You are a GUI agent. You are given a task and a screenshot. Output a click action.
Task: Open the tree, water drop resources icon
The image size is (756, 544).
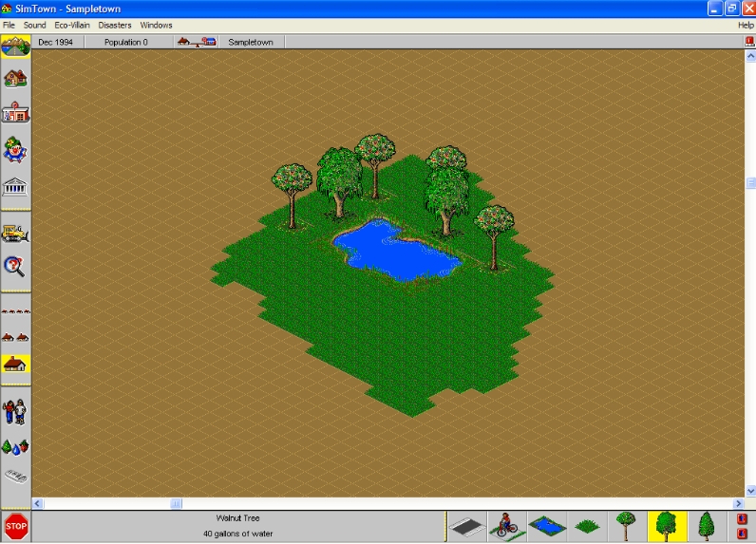pos(15,447)
